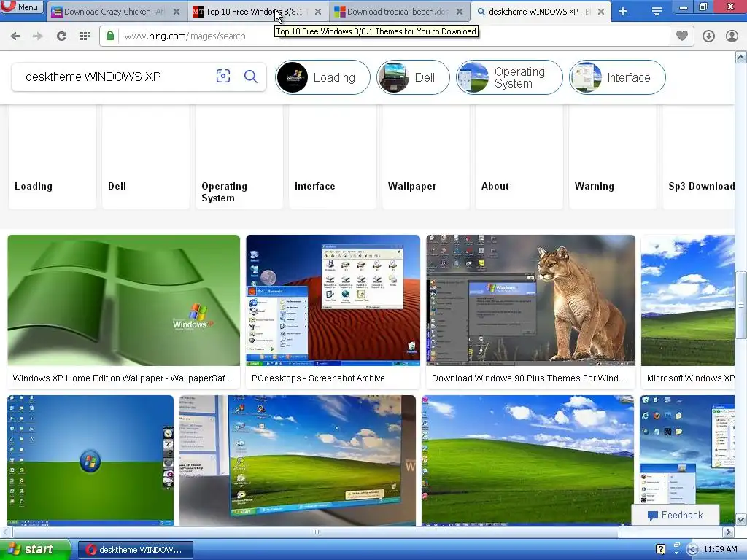Screen dimensions: 747x560
Task: Close the desktheme WINDOWS XP tab
Action: (601, 12)
